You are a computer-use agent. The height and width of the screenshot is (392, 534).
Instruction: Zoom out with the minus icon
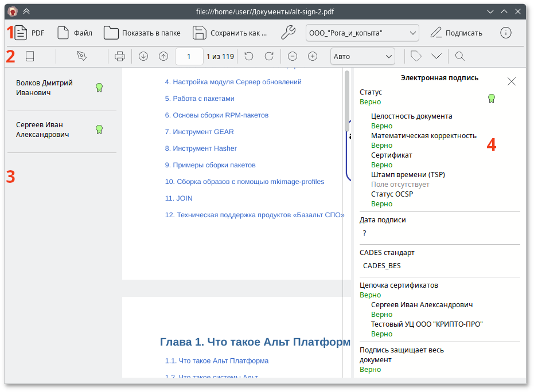point(293,56)
